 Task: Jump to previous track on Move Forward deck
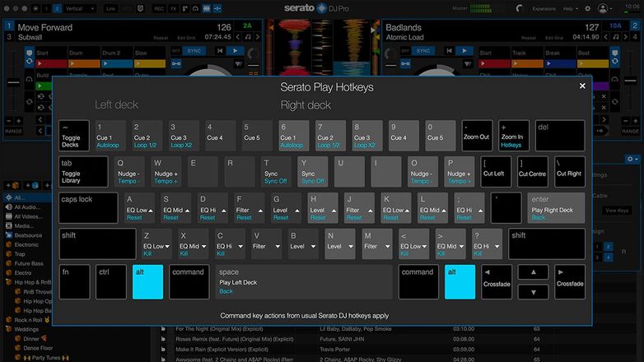point(220,51)
